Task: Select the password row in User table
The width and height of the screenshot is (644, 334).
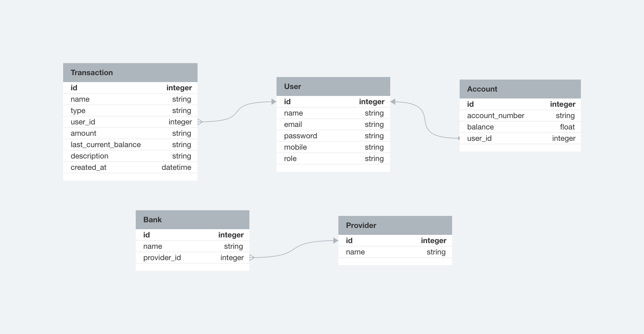Action: 333,136
